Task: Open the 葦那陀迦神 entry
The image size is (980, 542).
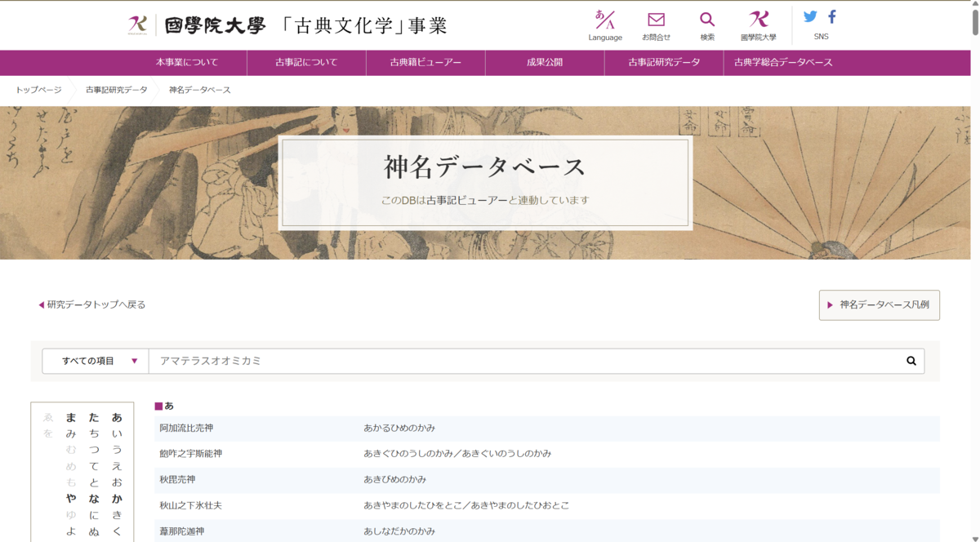Action: coord(182,531)
